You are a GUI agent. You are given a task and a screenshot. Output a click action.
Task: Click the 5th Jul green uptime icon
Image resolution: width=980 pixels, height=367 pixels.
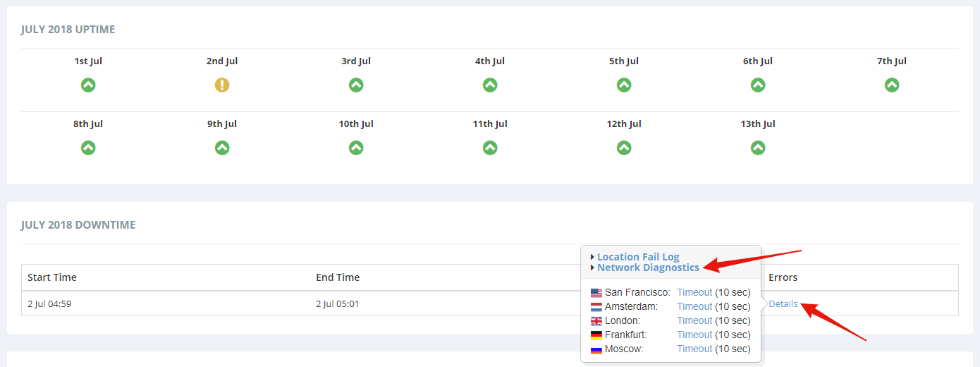tap(624, 85)
